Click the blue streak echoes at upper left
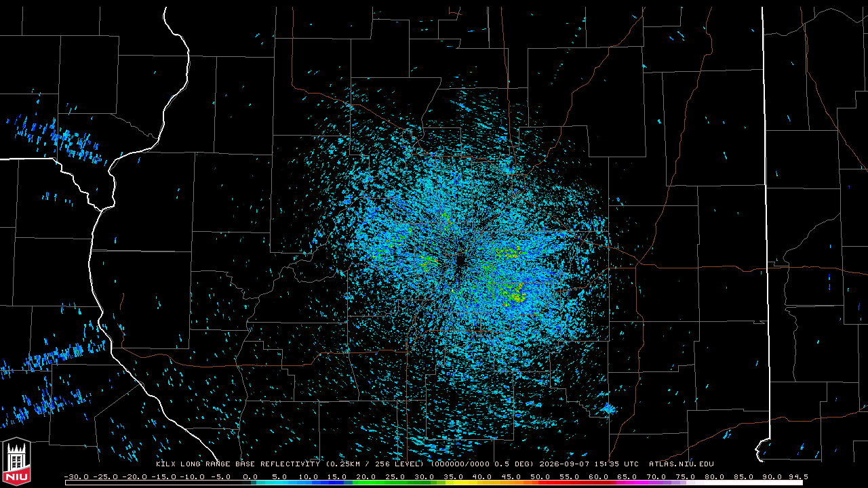The height and width of the screenshot is (488, 868). click(x=60, y=140)
